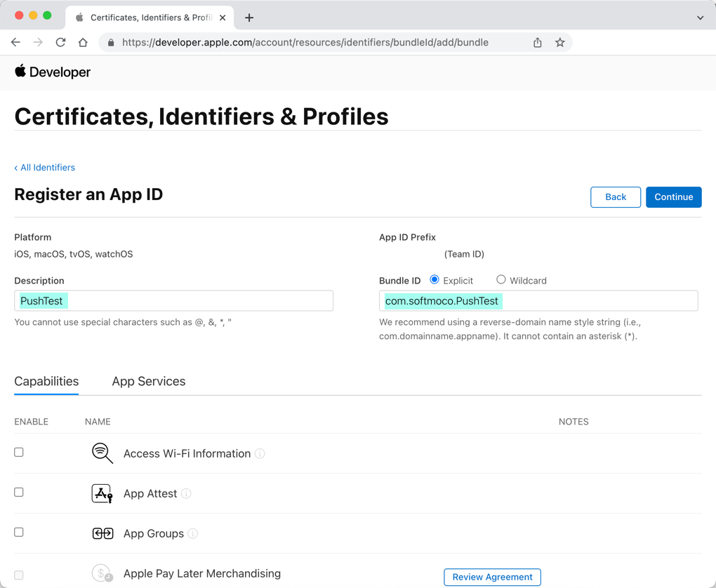The width and height of the screenshot is (716, 588).
Task: Select the Wildcard bundle ID option
Action: pos(501,280)
